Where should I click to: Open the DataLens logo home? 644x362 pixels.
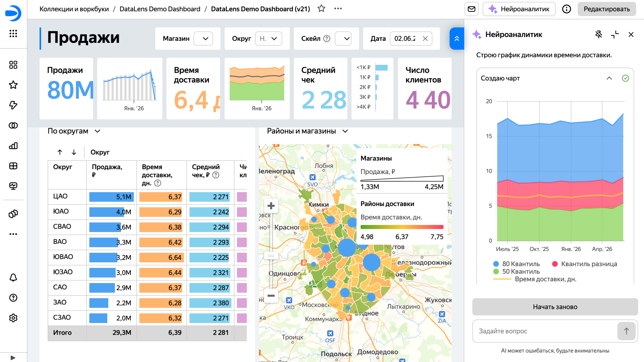tap(13, 13)
